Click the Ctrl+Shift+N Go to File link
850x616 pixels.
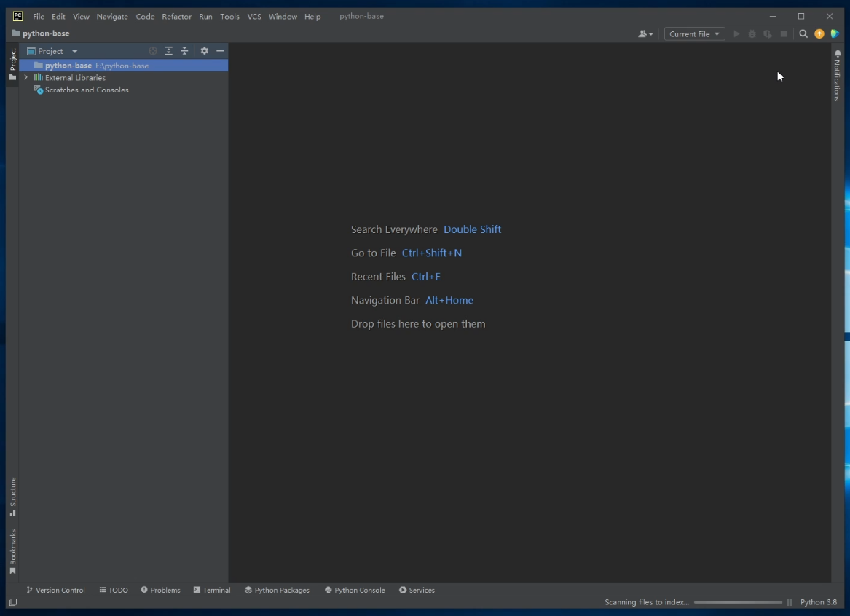point(432,253)
